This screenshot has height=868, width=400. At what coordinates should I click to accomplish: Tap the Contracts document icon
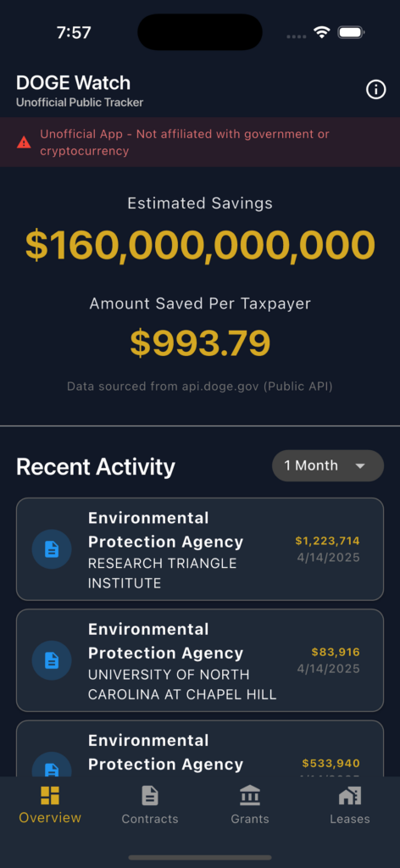[x=150, y=796]
